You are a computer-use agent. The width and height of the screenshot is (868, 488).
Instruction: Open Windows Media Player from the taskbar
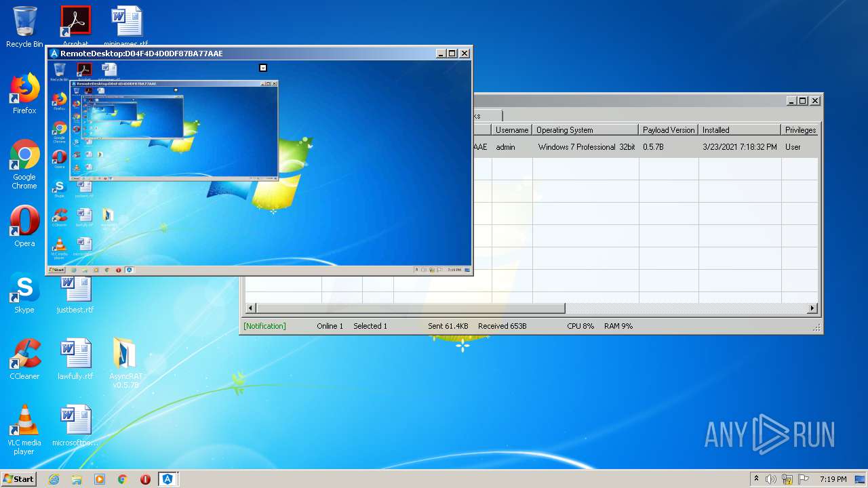(100, 479)
